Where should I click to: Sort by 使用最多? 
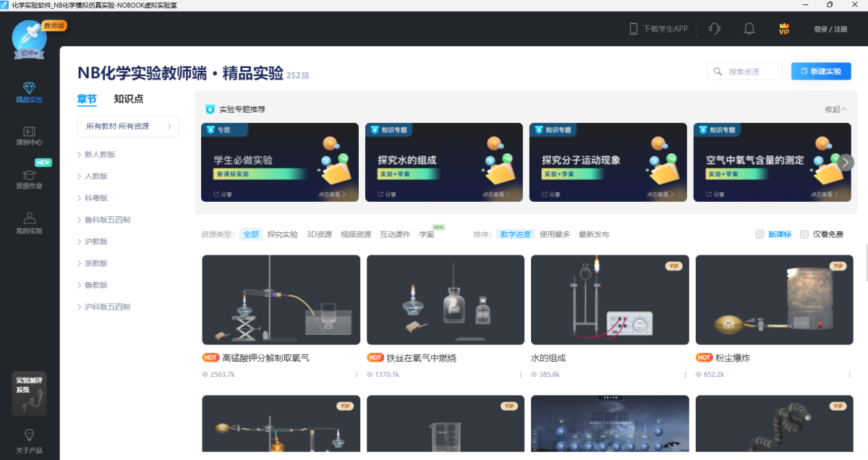tap(555, 234)
